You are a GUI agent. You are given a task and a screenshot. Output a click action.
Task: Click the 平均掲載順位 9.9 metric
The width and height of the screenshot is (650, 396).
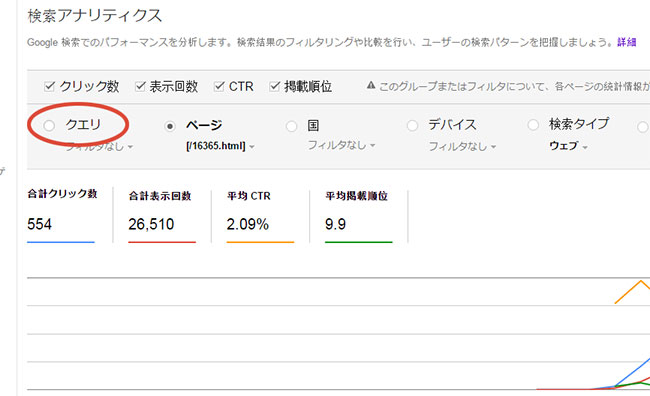[x=358, y=216]
